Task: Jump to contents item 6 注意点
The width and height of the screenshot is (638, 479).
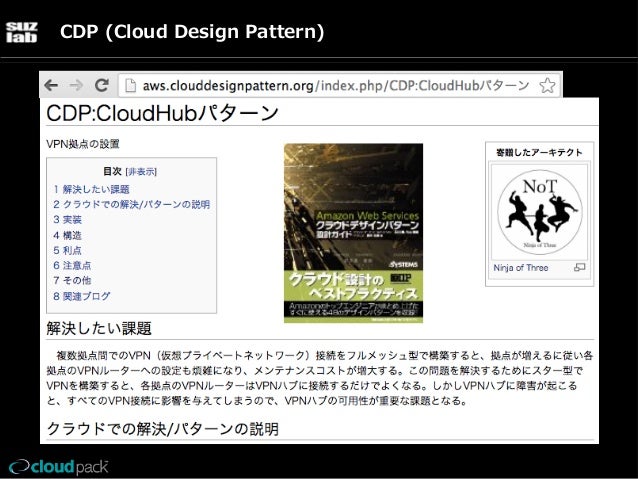Action: 72,265
